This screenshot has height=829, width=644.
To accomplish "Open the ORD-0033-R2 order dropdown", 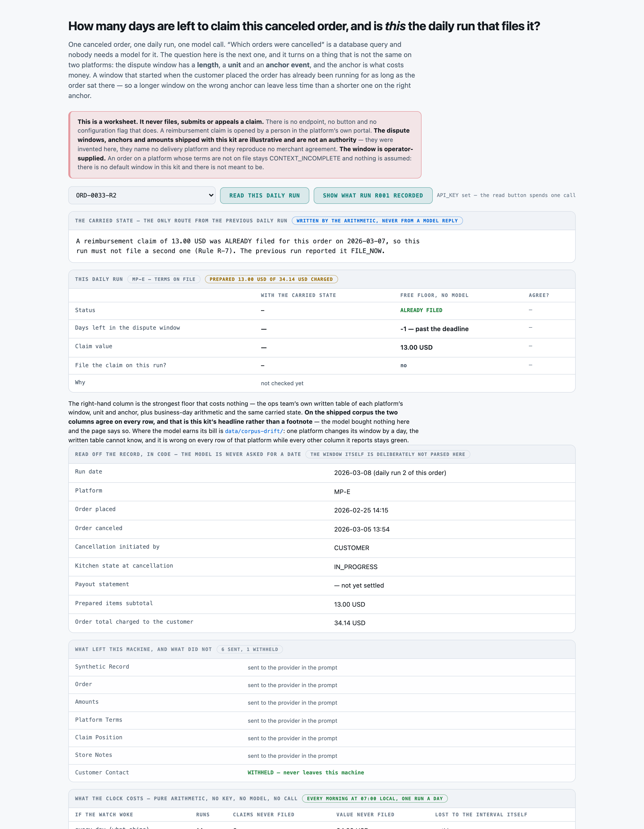I will 142,195.
